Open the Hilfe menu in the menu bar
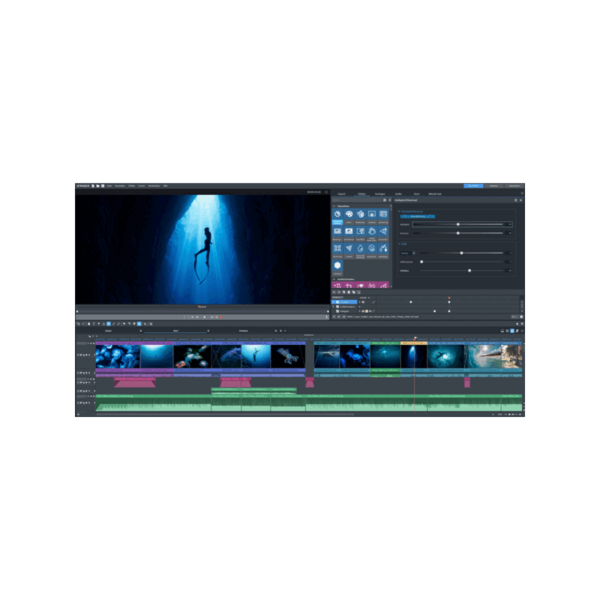Viewport: 600px width, 600px height. (x=165, y=186)
